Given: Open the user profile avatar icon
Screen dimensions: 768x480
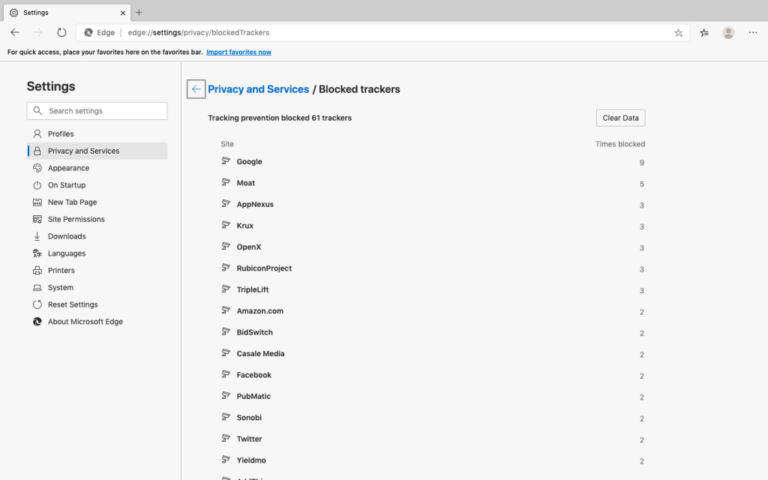Looking at the screenshot, I should [728, 32].
